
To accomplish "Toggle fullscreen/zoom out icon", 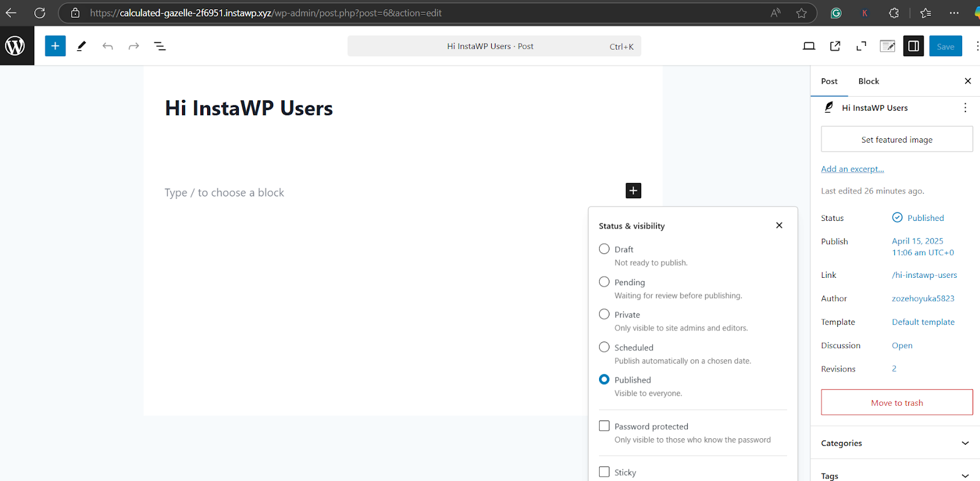I will [861, 46].
